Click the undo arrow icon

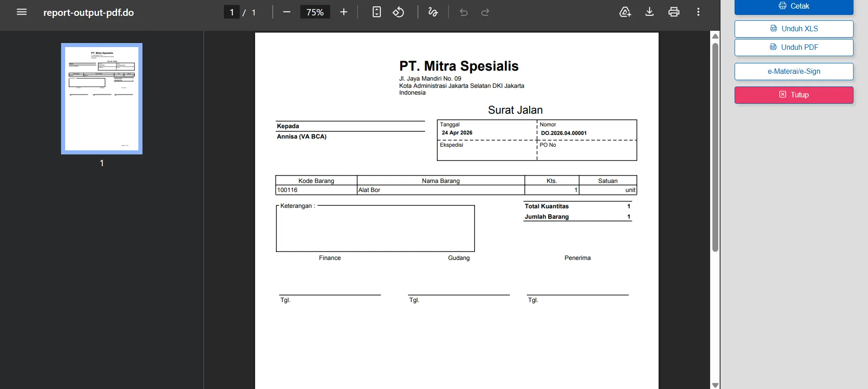(x=464, y=12)
